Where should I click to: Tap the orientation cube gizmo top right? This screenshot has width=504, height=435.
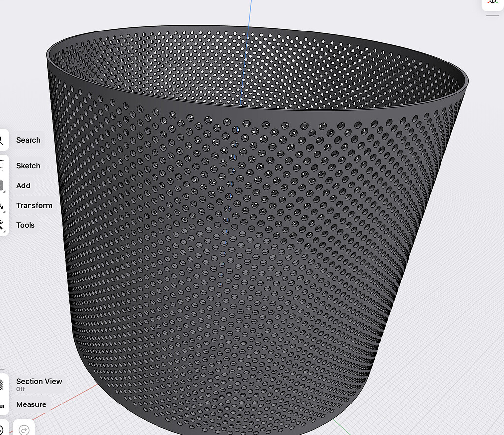(492, 3)
